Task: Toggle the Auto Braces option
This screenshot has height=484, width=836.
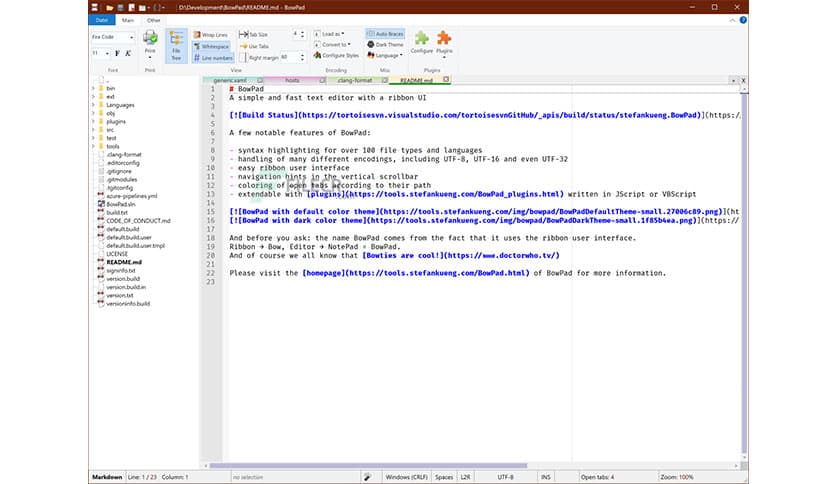Action: [x=384, y=33]
